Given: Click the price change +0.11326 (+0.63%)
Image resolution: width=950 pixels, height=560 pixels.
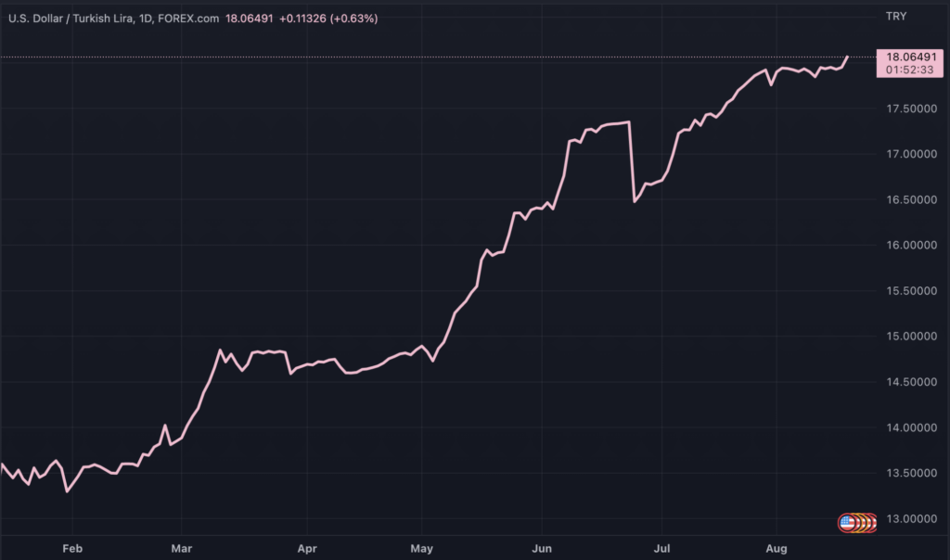Looking at the screenshot, I should point(328,19).
